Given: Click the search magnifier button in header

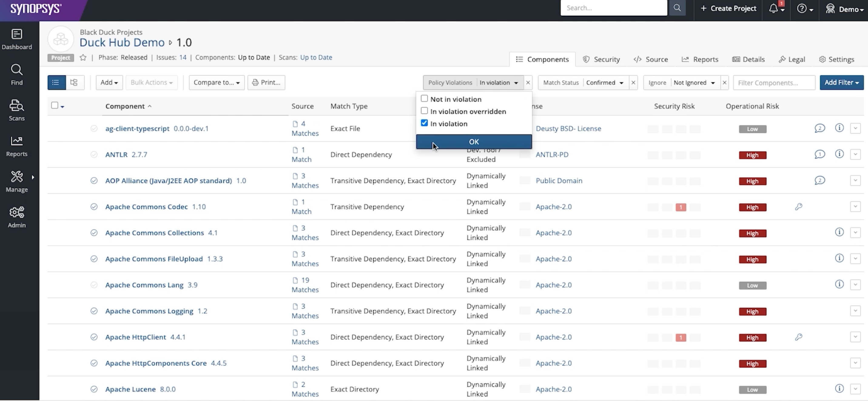Looking at the screenshot, I should pos(677,8).
